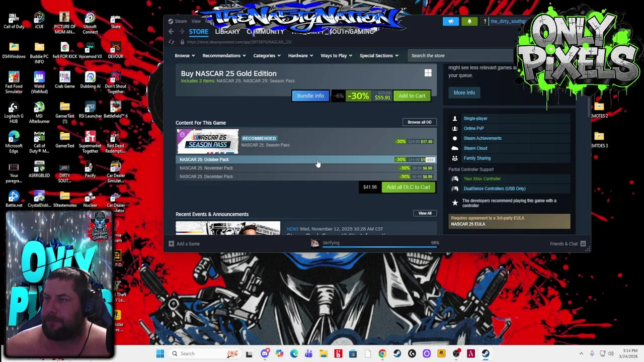
Task: Expand the Categories dropdown
Action: tap(267, 56)
